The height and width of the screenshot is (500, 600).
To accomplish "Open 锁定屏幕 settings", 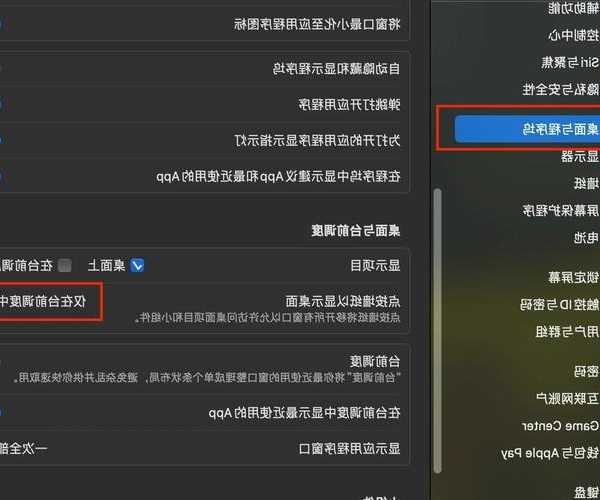I will 574,277.
